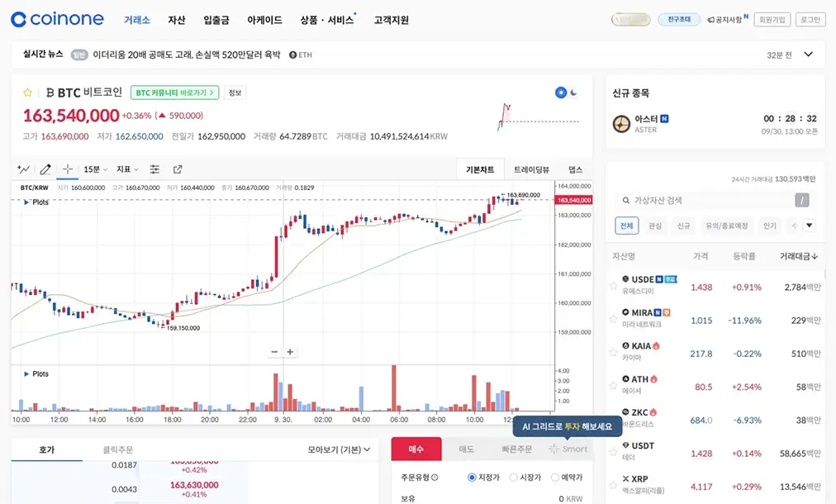Open 고객지원 menu

point(391,20)
